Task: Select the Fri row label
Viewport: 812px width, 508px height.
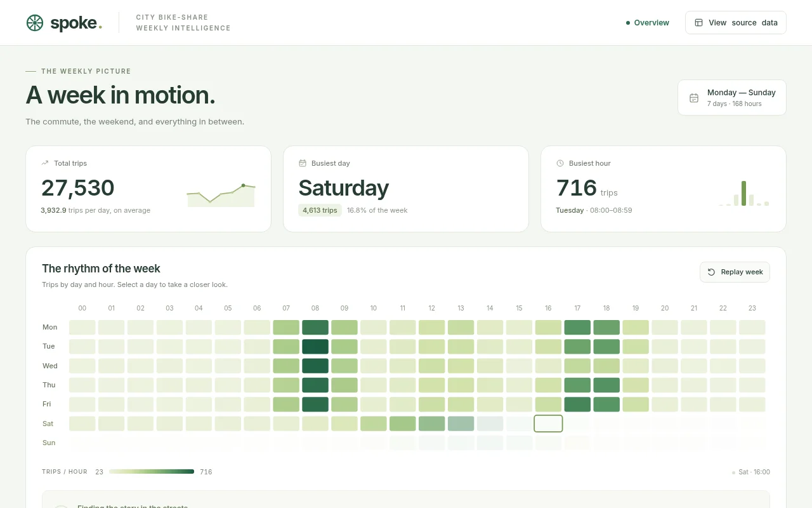Action: click(46, 404)
